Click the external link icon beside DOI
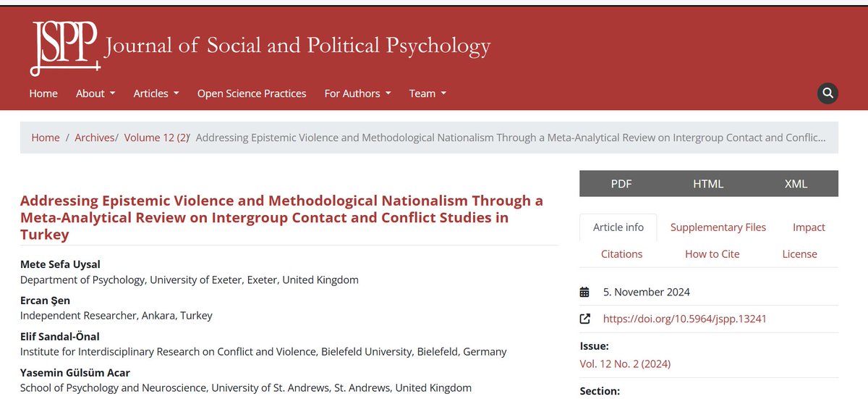The width and height of the screenshot is (868, 399). coord(584,319)
